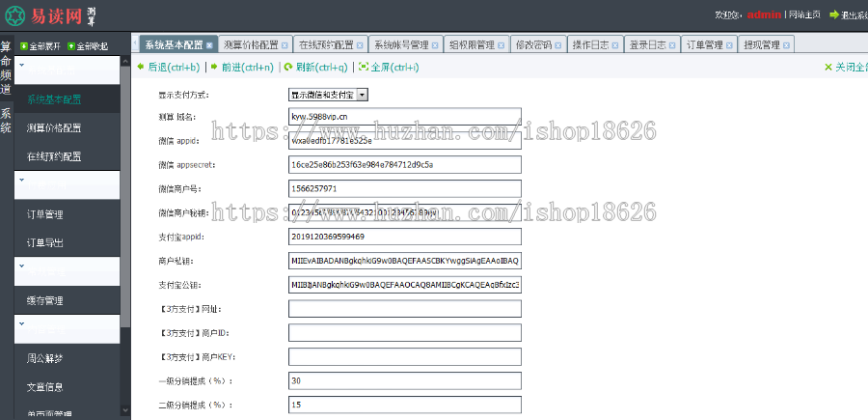Viewport: 868px width, 420px height.
Task: Focus the 微信 appid input field
Action: pyautogui.click(x=405, y=140)
